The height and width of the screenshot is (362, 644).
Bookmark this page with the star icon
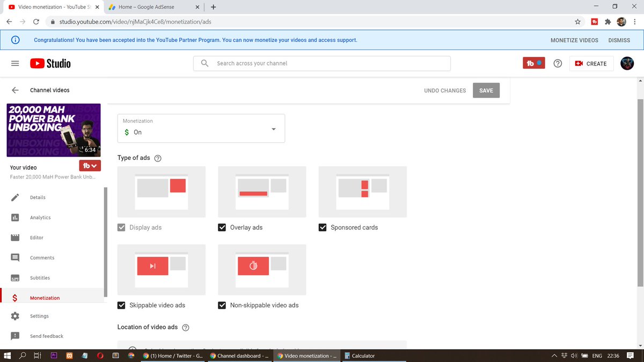pos(578,22)
